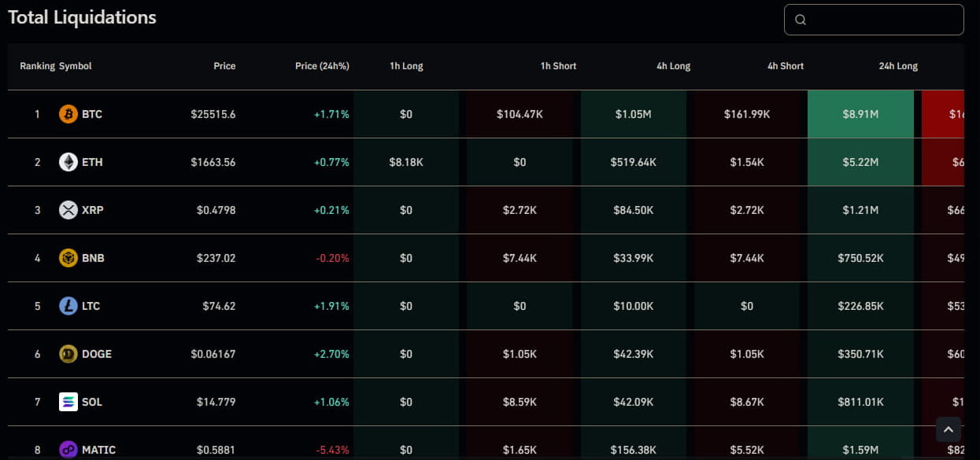Sort by the 4h Short header
The width and height of the screenshot is (980, 460).
point(786,66)
